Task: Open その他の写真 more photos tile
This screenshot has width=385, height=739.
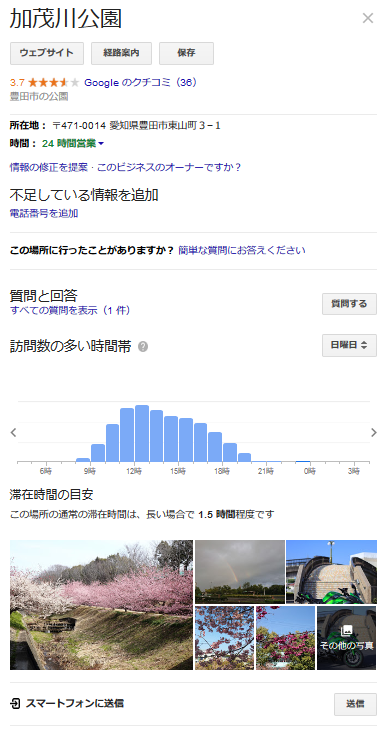Action: pyautogui.click(x=346, y=638)
